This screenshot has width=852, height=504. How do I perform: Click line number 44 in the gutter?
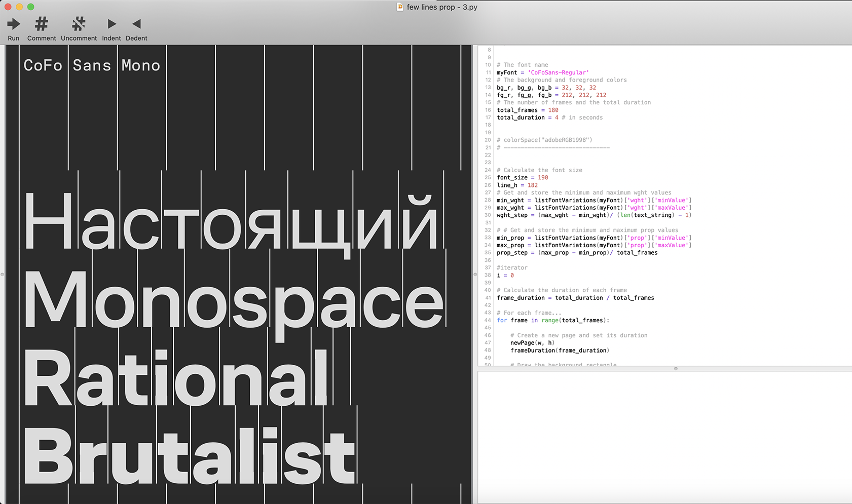click(x=488, y=321)
